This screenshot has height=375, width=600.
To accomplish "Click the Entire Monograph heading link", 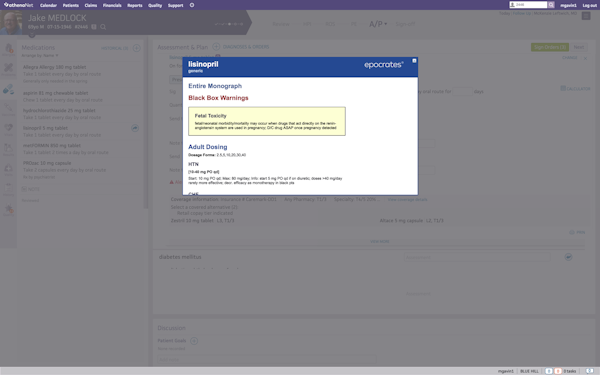I will point(215,86).
